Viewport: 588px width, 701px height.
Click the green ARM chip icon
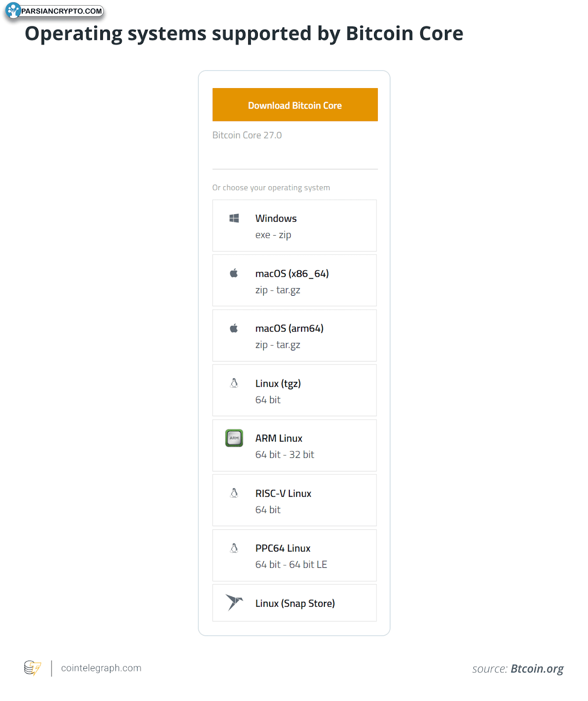[x=234, y=438]
